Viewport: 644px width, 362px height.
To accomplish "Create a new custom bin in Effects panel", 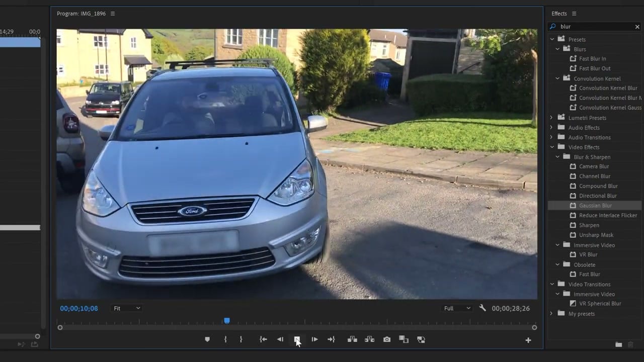I will [x=618, y=345].
